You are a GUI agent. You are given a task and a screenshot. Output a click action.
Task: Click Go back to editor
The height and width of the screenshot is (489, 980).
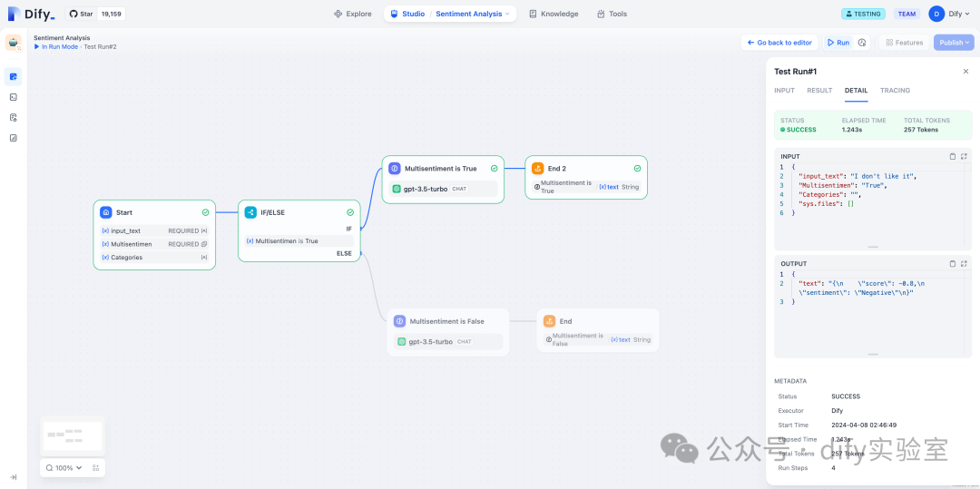(779, 43)
